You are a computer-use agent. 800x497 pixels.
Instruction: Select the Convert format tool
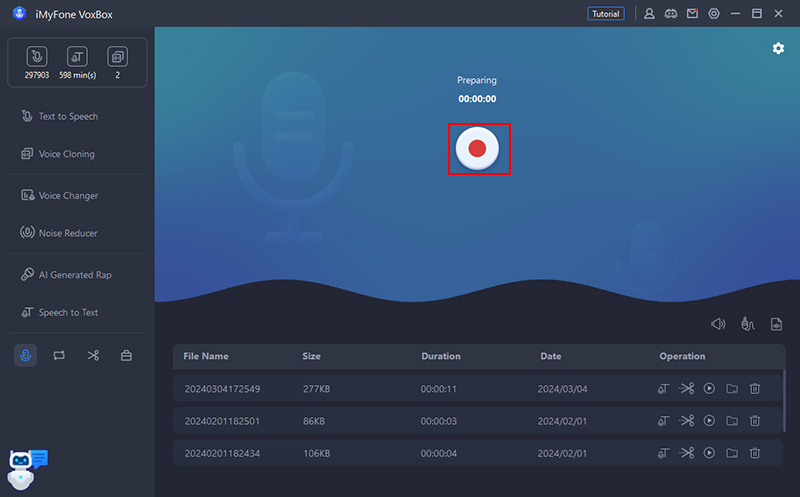tap(59, 355)
